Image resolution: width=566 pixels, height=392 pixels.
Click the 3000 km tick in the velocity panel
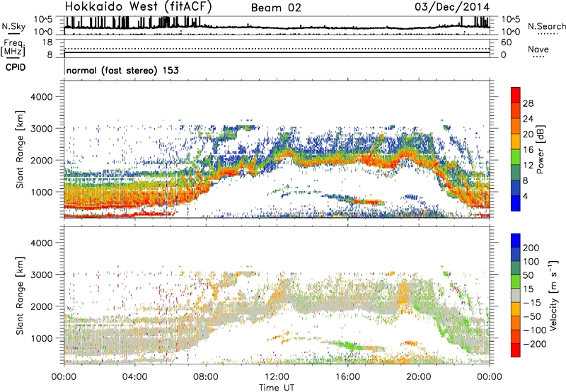tap(42, 275)
